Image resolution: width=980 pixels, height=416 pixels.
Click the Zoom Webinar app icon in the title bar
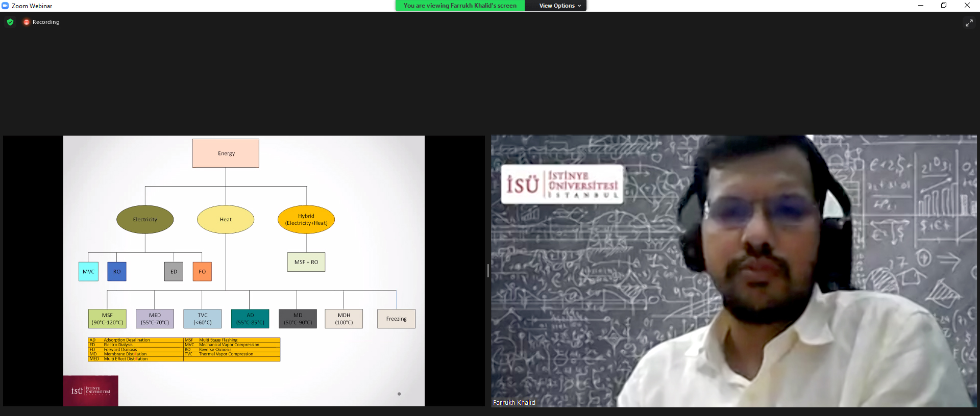coord(6,6)
